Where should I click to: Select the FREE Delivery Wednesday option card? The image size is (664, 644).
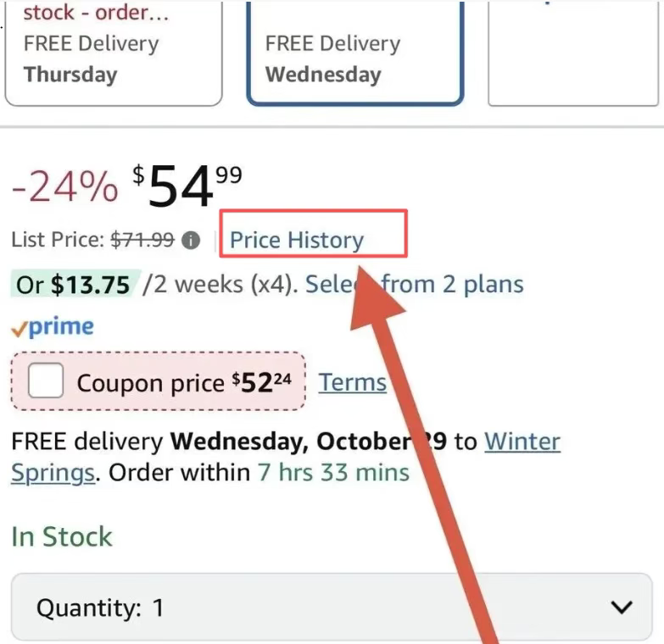click(354, 57)
